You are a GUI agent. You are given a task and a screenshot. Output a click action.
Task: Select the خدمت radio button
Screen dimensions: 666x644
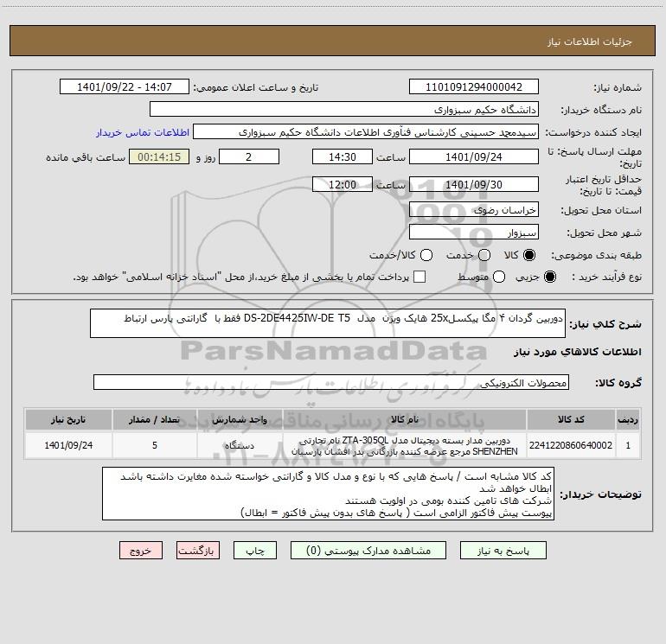(x=484, y=255)
